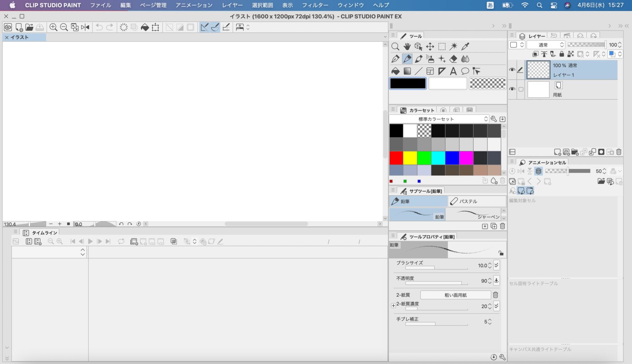Choose the シャーペン sub tool
632x364 pixels.
click(x=474, y=215)
